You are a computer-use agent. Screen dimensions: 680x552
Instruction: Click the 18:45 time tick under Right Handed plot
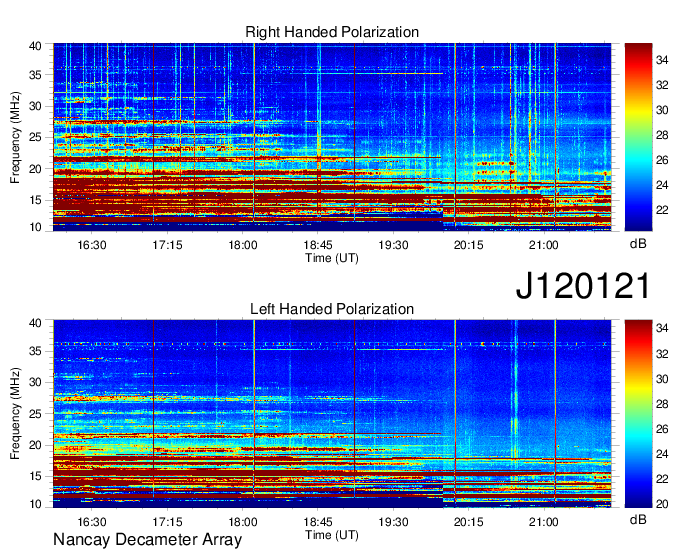pos(318,245)
